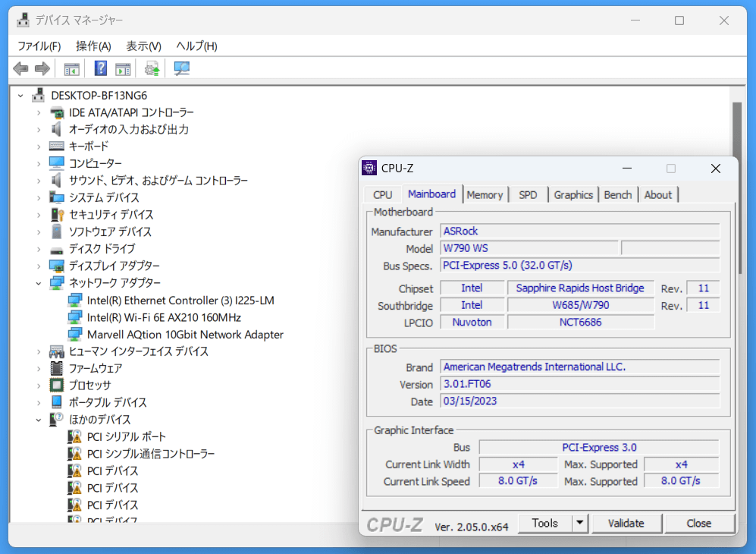Screen dimensions: 756x554
Task: Click the action pane toolbar icon
Action: tap(123, 70)
